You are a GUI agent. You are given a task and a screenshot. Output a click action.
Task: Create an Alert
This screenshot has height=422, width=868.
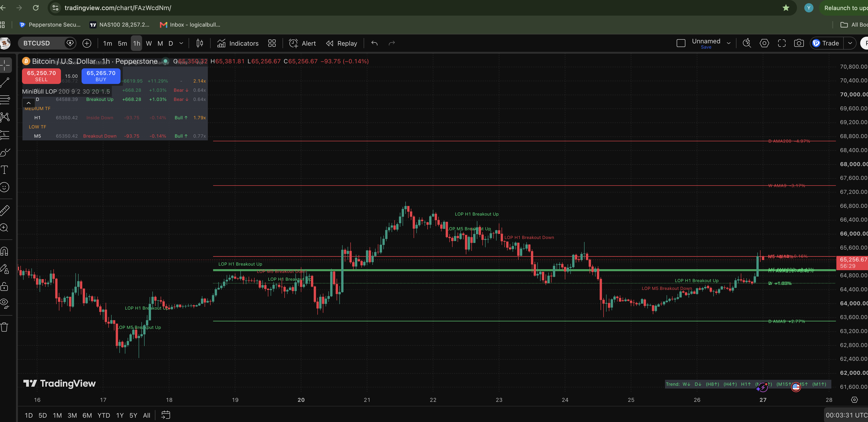tap(302, 43)
